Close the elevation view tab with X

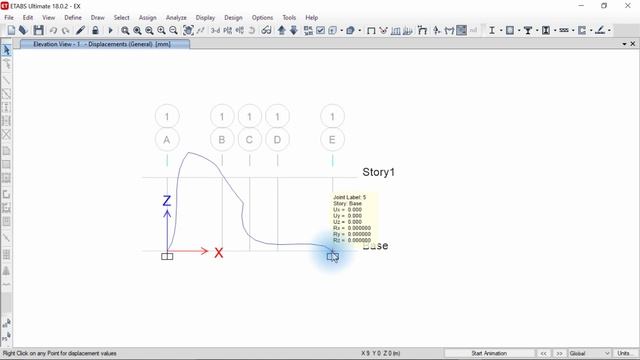633,44
